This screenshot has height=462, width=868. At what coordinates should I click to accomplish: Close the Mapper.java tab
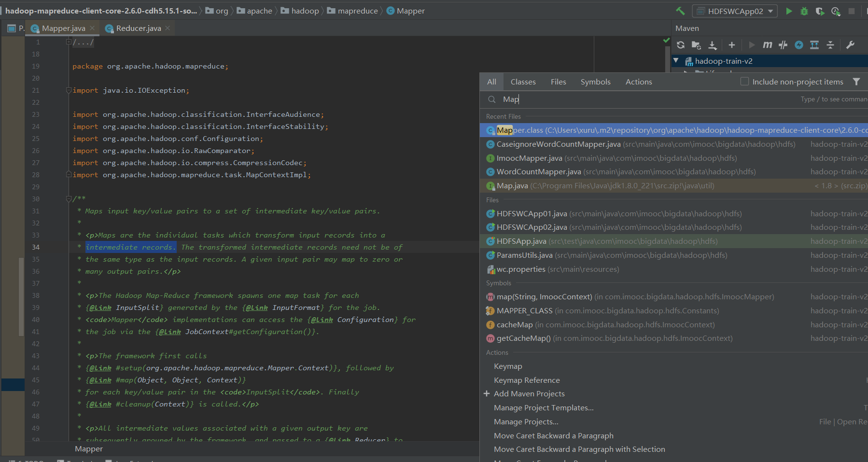tap(92, 28)
